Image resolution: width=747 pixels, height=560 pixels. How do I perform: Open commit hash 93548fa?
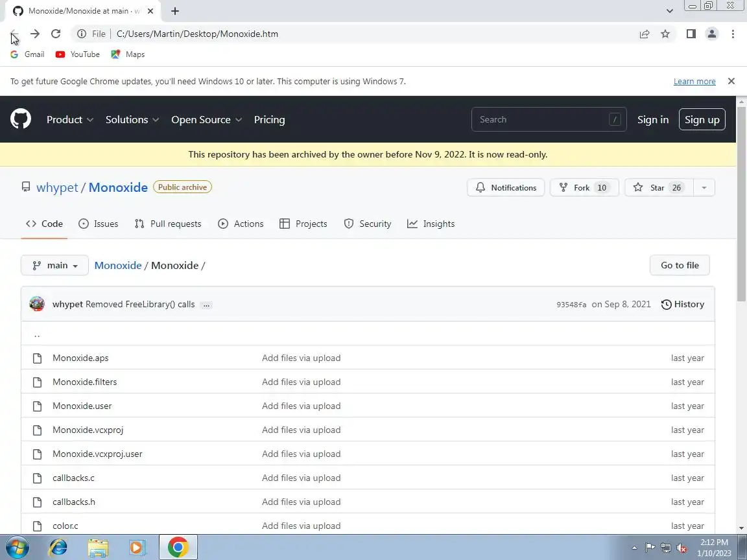[571, 305]
